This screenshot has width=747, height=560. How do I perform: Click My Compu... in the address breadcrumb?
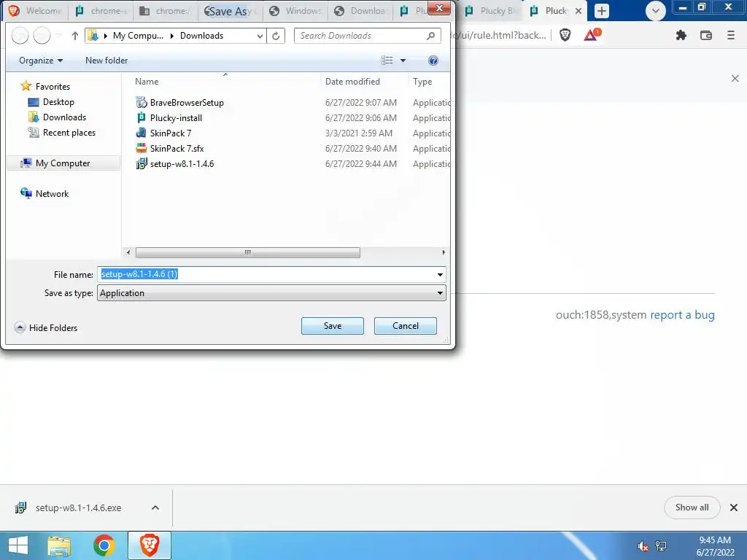(x=138, y=36)
